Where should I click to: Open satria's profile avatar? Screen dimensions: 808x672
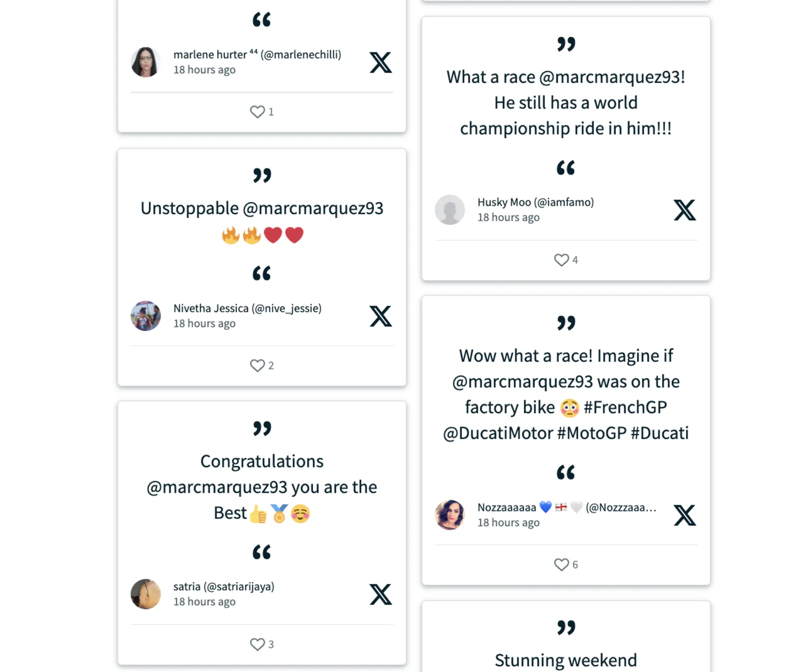pos(146,594)
